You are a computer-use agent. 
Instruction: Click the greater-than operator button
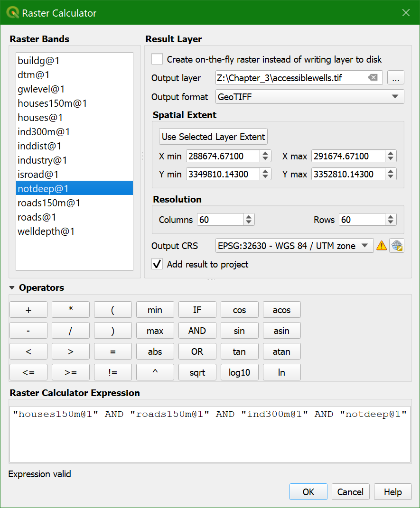(x=71, y=351)
